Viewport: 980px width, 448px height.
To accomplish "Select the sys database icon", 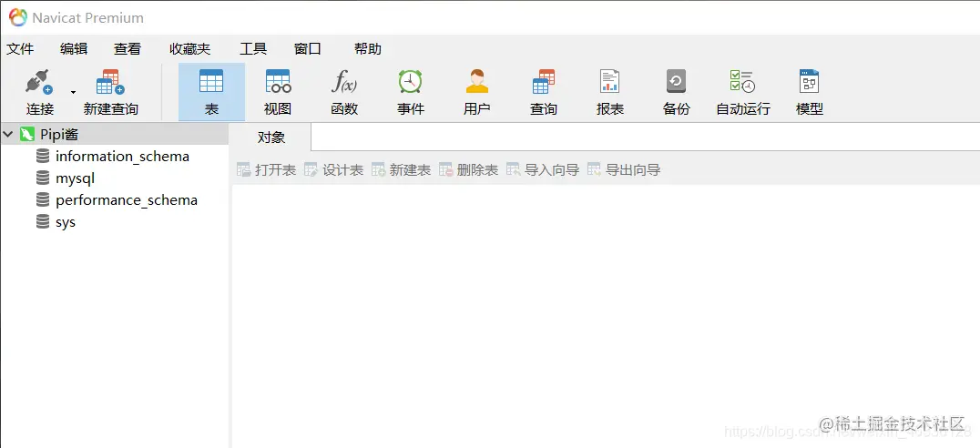I will pyautogui.click(x=43, y=222).
